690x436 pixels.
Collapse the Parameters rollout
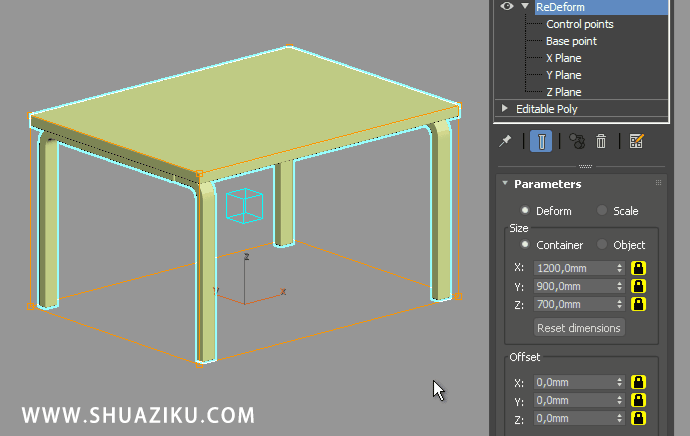point(503,184)
